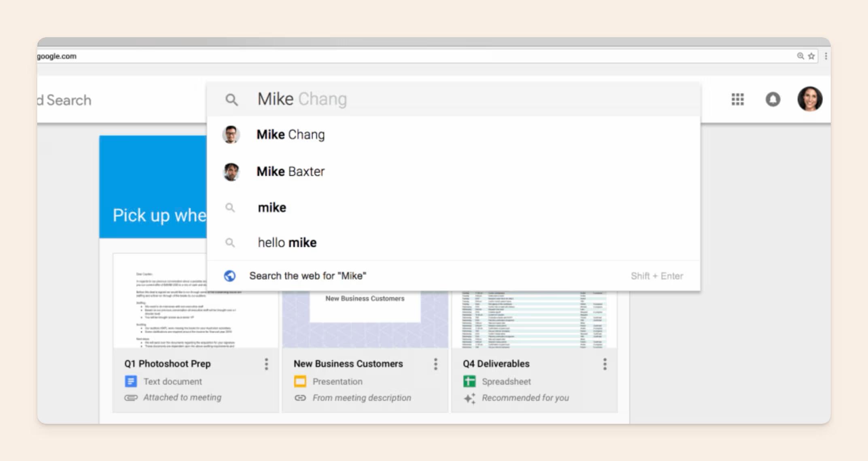This screenshot has width=868, height=461.
Task: Click magnifier icon beside 'mike' suggestion
Action: click(x=230, y=207)
